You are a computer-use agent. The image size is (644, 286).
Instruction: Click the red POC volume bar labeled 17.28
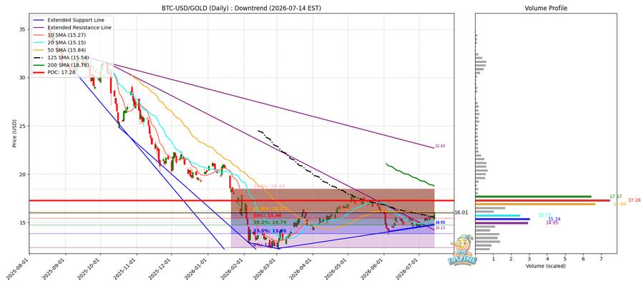pyautogui.click(x=542, y=200)
